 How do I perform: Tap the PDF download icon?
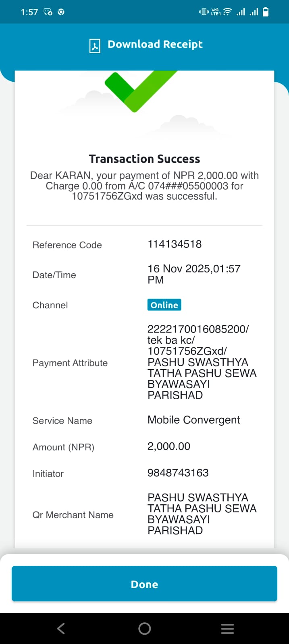pos(95,45)
